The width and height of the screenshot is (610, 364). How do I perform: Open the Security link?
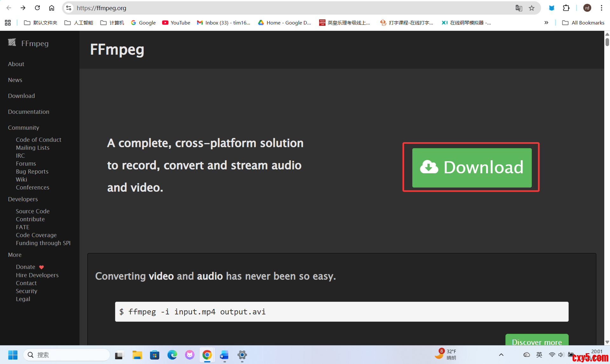click(26, 291)
